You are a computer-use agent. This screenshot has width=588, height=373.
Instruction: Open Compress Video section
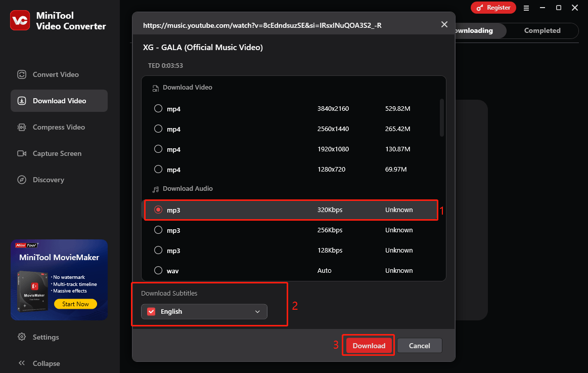(59, 127)
